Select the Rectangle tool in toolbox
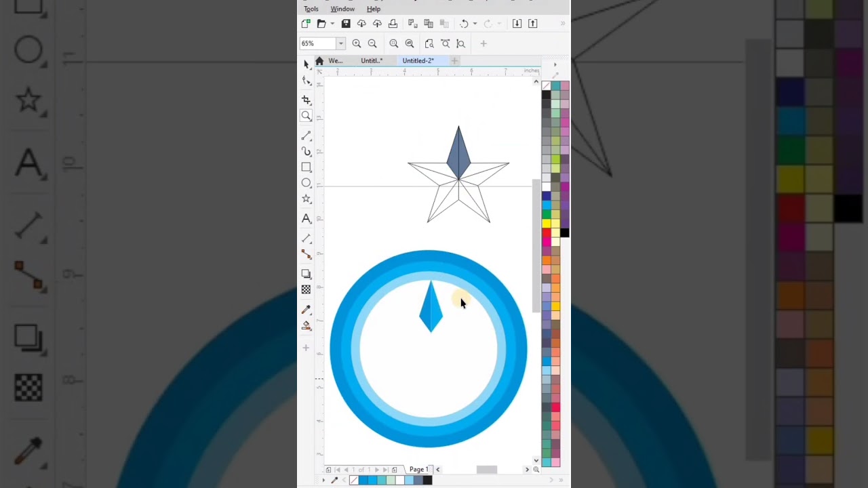The width and height of the screenshot is (868, 488). 306,167
